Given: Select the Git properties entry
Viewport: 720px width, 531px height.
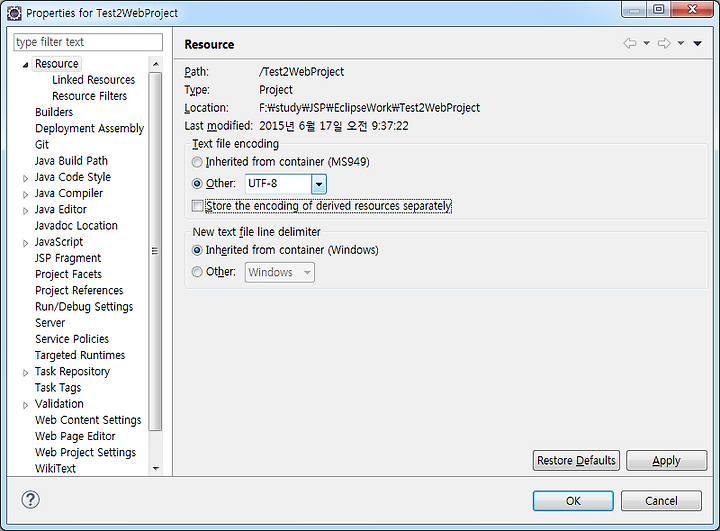Looking at the screenshot, I should [x=42, y=145].
